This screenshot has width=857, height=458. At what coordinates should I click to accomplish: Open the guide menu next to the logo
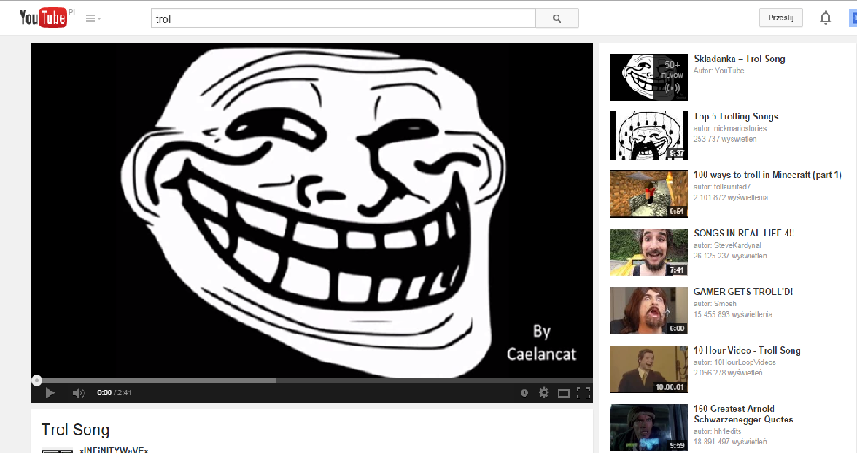[x=93, y=19]
